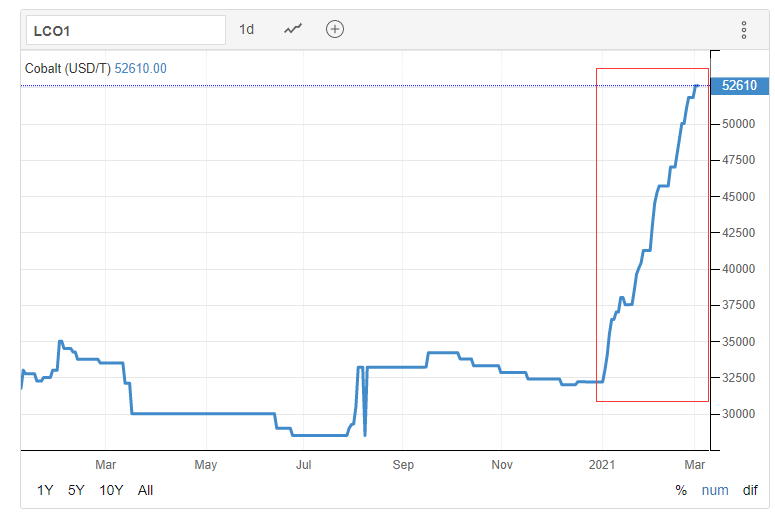Click the 42500 price axis label
Viewport: 775px width, 518px height.
pyautogui.click(x=738, y=233)
